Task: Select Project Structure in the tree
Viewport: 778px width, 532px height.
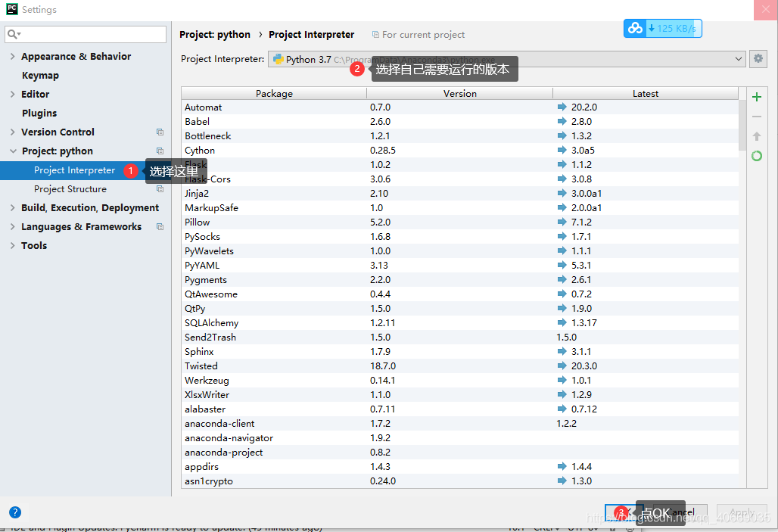Action: (70, 189)
